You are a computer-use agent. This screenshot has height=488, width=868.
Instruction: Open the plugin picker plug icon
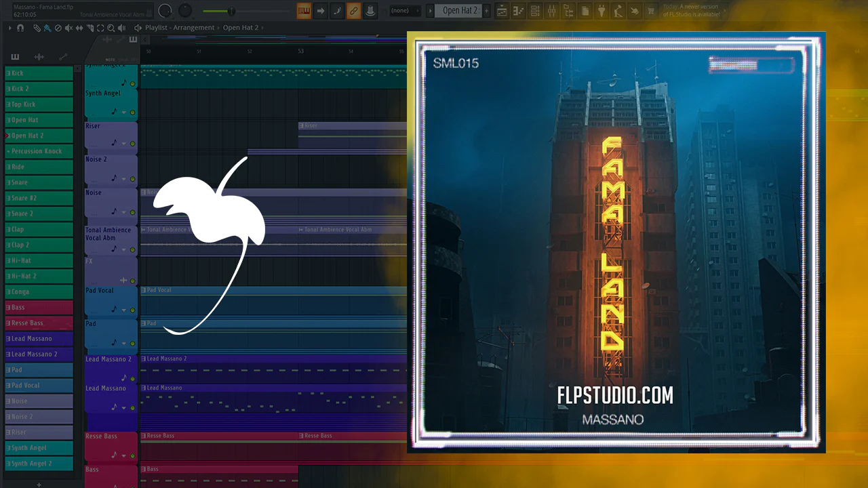click(x=601, y=11)
